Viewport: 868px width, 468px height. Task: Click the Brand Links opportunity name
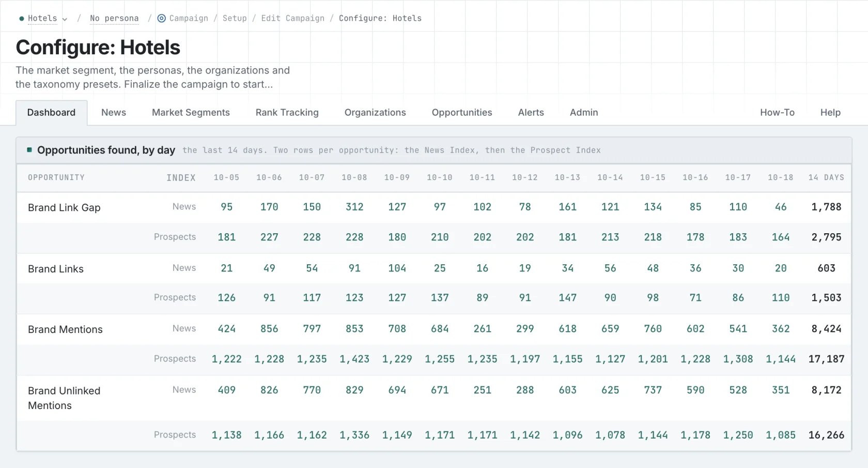(x=56, y=269)
